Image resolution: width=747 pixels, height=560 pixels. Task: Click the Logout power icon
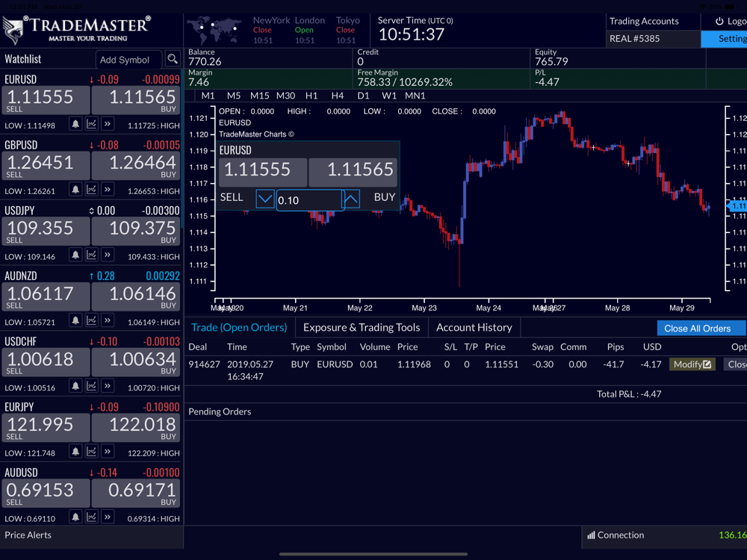click(x=719, y=21)
